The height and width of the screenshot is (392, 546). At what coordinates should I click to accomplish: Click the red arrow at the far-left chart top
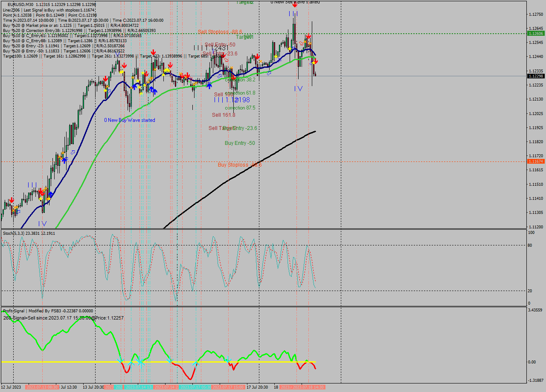point(12,199)
